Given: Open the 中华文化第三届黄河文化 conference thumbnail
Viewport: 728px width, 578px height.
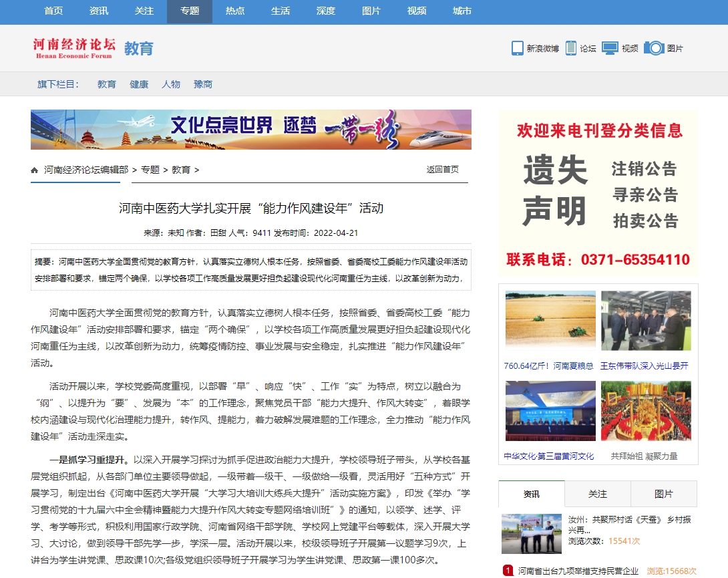Looking at the screenshot, I should click(550, 412).
